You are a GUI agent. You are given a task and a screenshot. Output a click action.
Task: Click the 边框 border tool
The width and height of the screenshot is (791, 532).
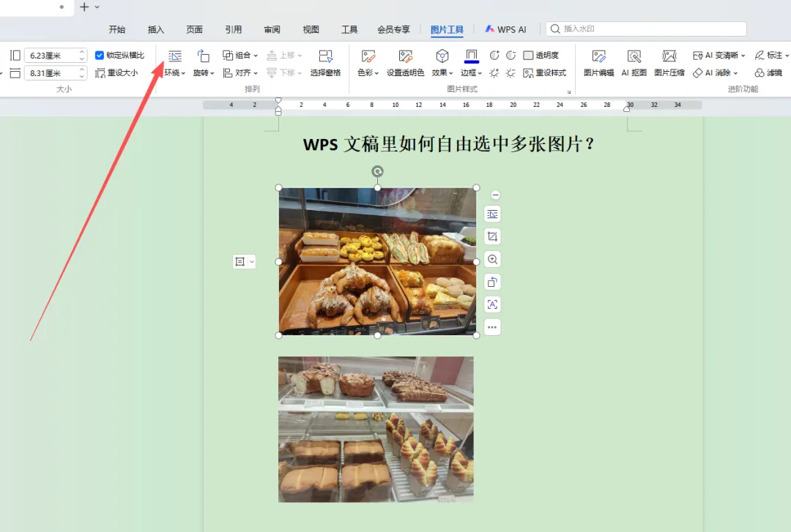pos(471,63)
